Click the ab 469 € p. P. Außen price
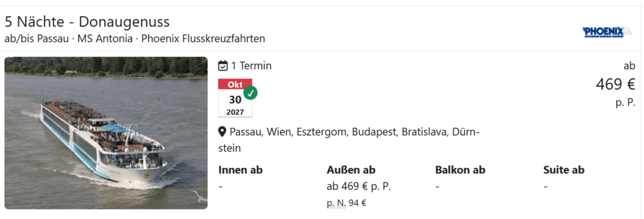This screenshot has width=644, height=219. click(x=358, y=186)
